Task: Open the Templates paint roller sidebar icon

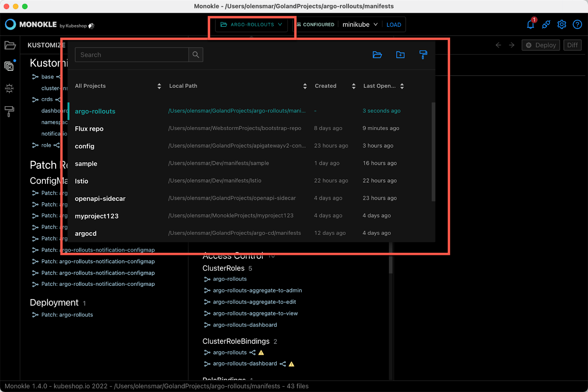Action: [10, 111]
